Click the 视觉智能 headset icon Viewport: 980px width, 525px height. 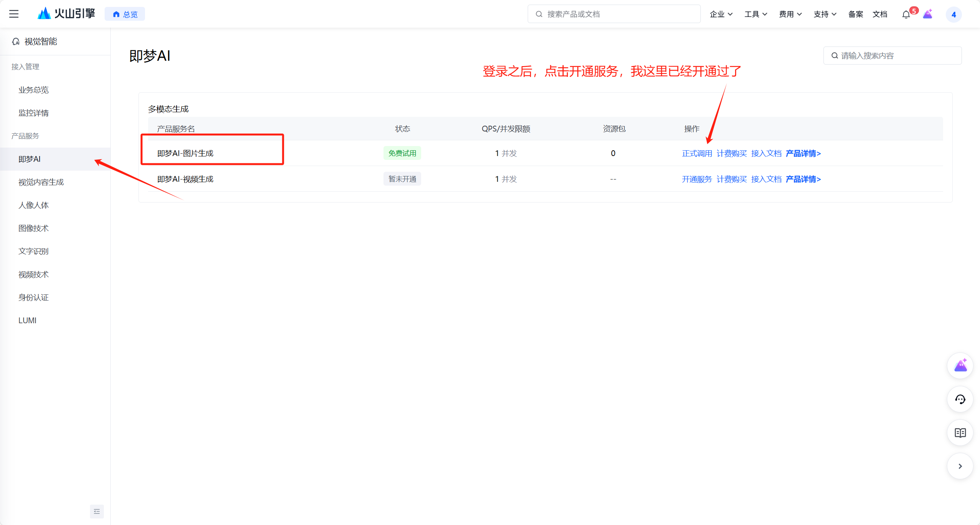16,42
